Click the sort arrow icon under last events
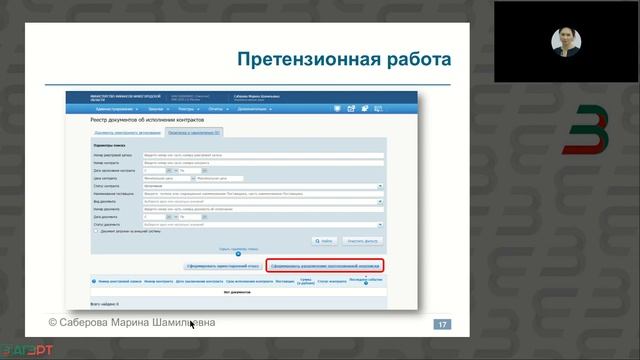The height and width of the screenshot is (360, 640). [x=366, y=283]
